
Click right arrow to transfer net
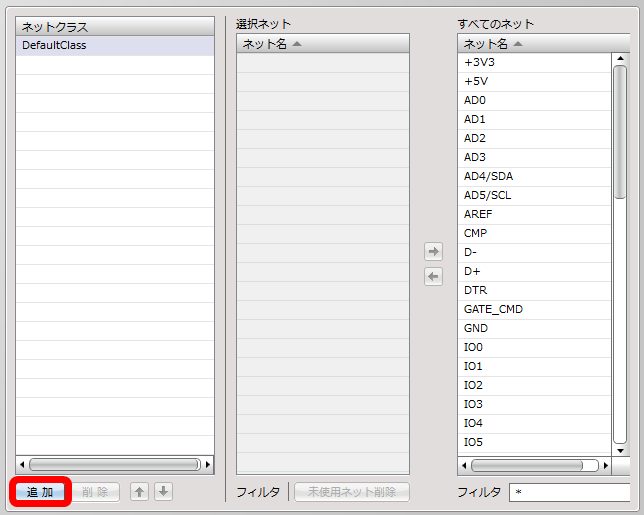433,251
